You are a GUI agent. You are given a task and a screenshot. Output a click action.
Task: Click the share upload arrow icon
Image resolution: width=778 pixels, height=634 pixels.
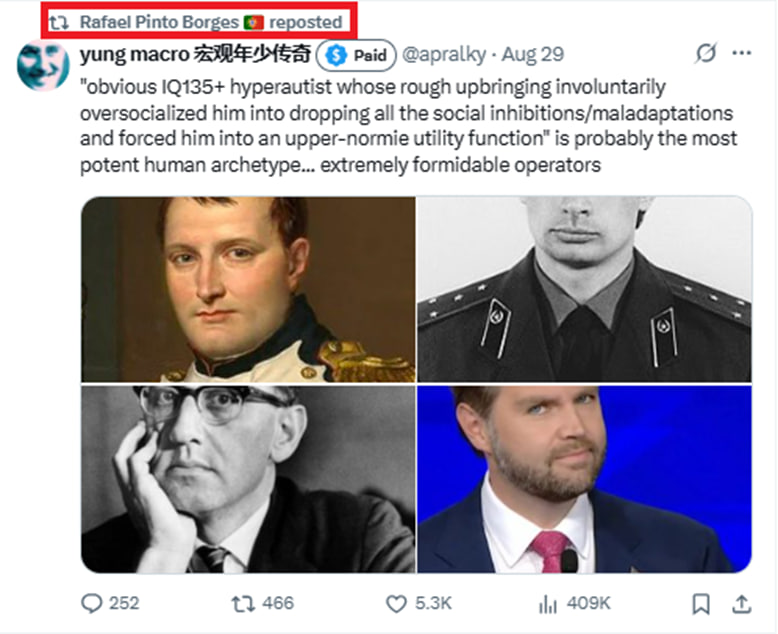[741, 603]
